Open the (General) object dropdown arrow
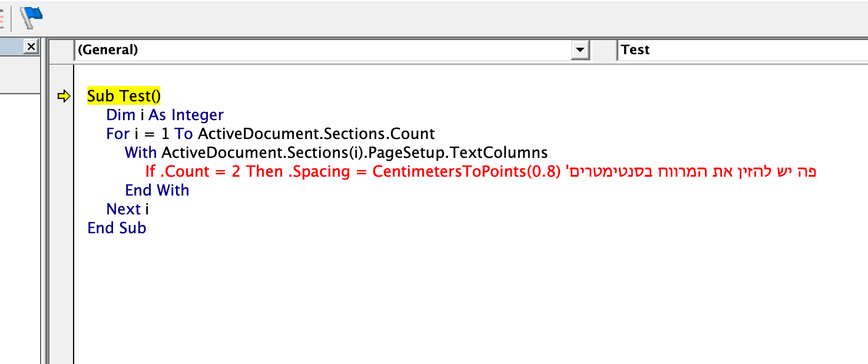The height and width of the screenshot is (364, 868). point(581,50)
